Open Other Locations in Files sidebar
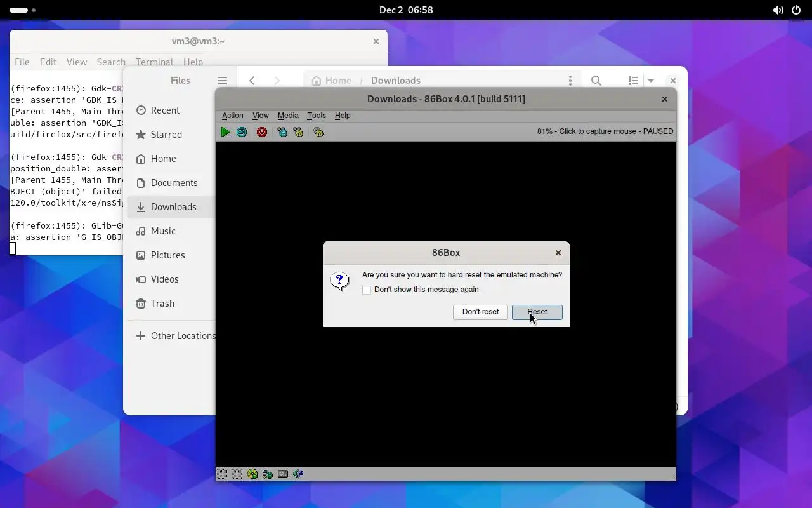Image resolution: width=812 pixels, height=508 pixels. point(171,336)
